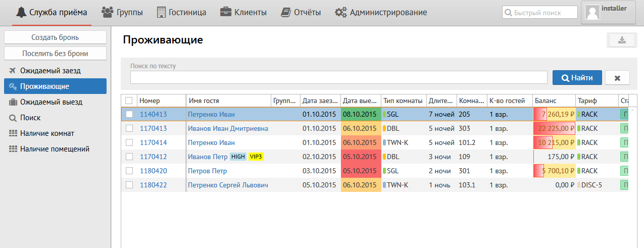Sort by Дата заезда column header

click(x=320, y=101)
